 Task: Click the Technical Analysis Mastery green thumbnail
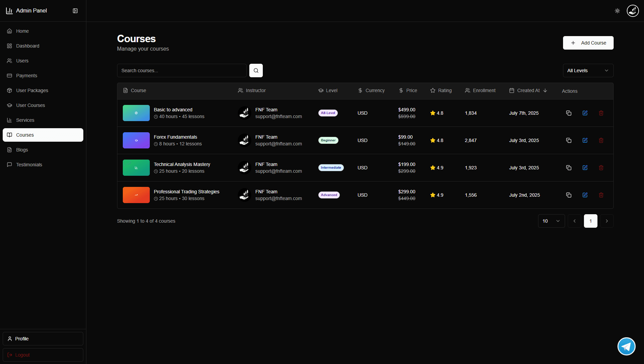coord(136,168)
